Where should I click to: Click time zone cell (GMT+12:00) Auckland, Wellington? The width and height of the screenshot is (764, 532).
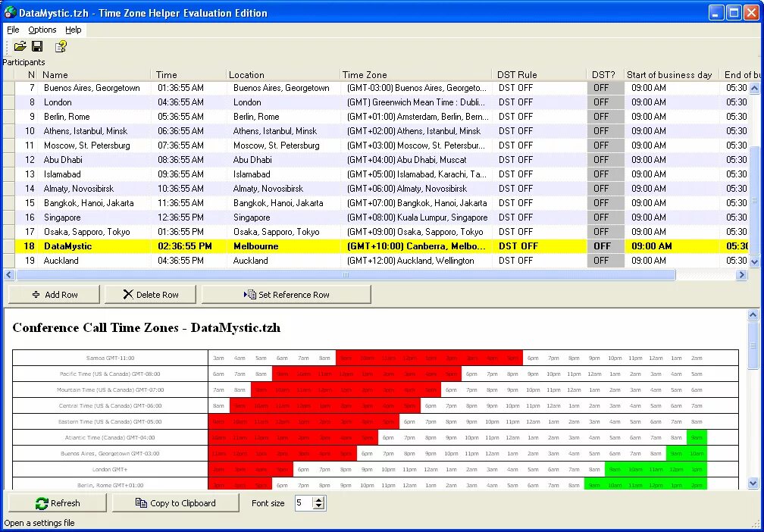pos(417,261)
